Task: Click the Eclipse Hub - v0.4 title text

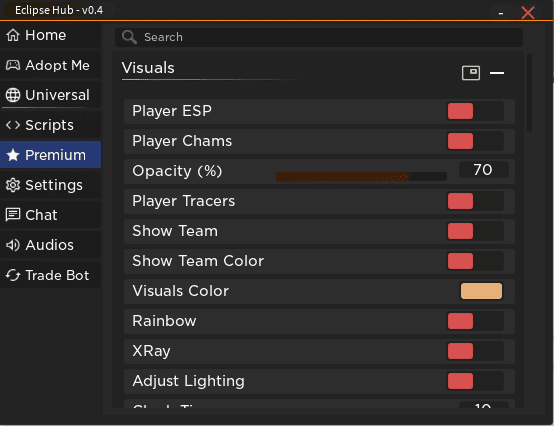Action: (59, 10)
